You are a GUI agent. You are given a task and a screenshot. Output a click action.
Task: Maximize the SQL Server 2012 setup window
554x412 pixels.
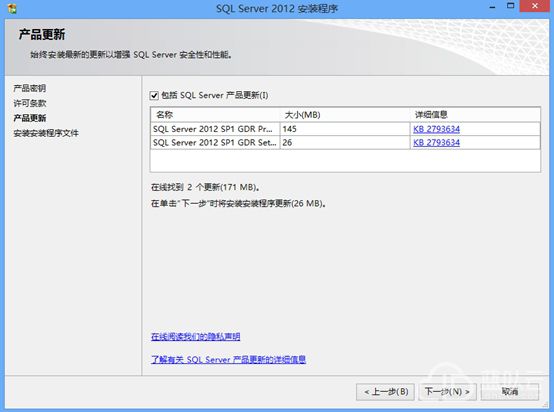(511, 6)
